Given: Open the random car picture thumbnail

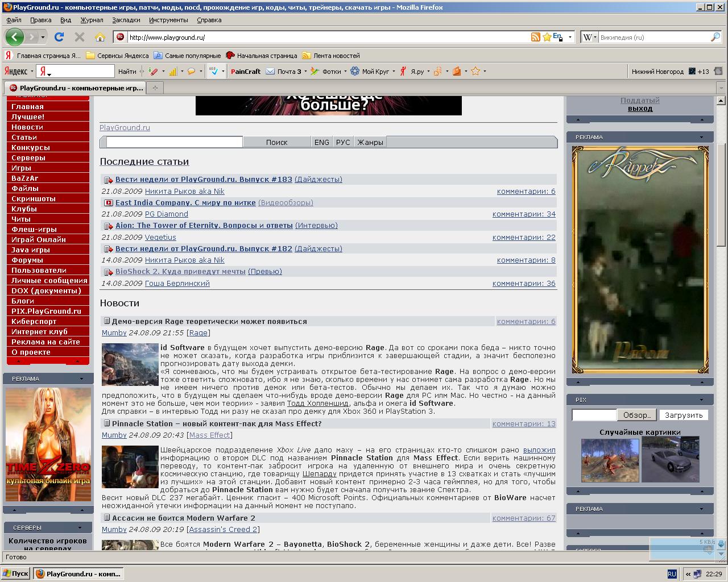Looking at the screenshot, I should pyautogui.click(x=670, y=459).
